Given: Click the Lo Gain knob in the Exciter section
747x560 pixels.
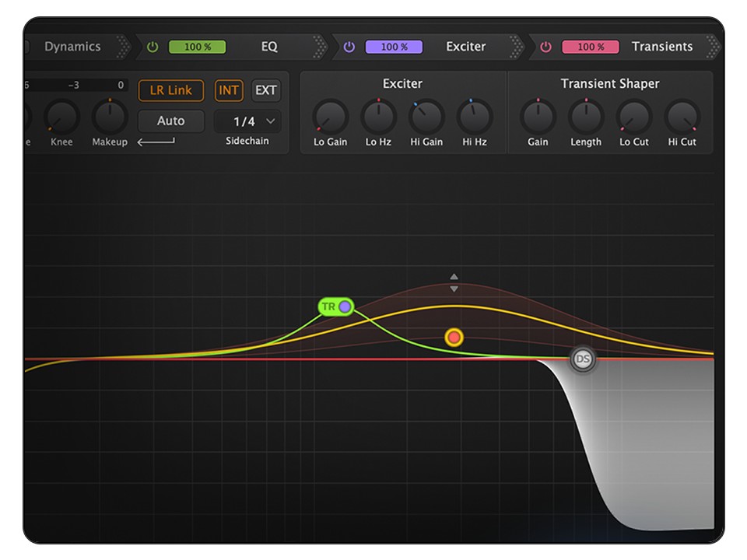Looking at the screenshot, I should point(329,118).
